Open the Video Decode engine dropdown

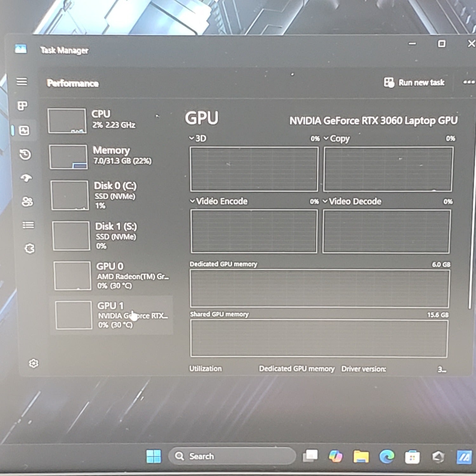pyautogui.click(x=325, y=201)
